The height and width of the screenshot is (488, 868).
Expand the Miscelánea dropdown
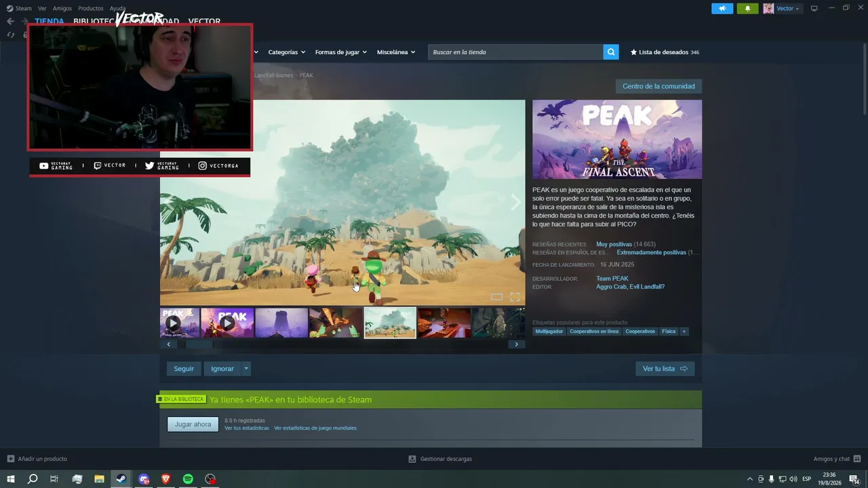coord(396,52)
